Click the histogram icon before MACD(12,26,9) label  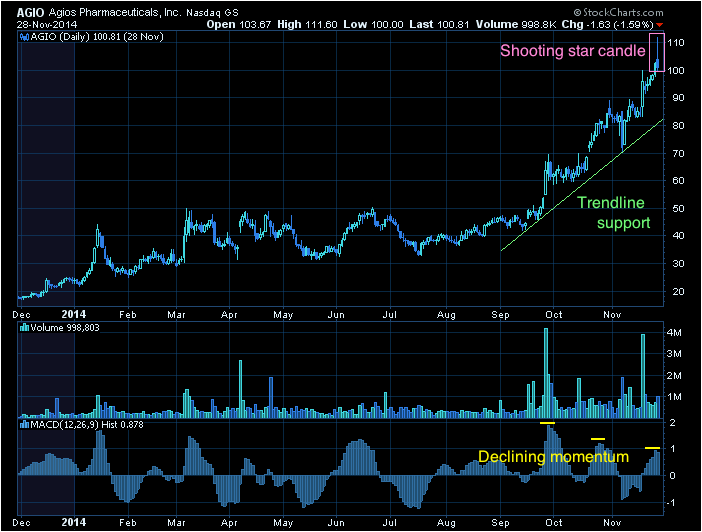(x=25, y=425)
